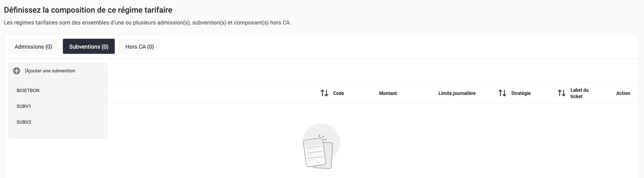Click the sort arrows beside Label du ticket

[x=561, y=93]
